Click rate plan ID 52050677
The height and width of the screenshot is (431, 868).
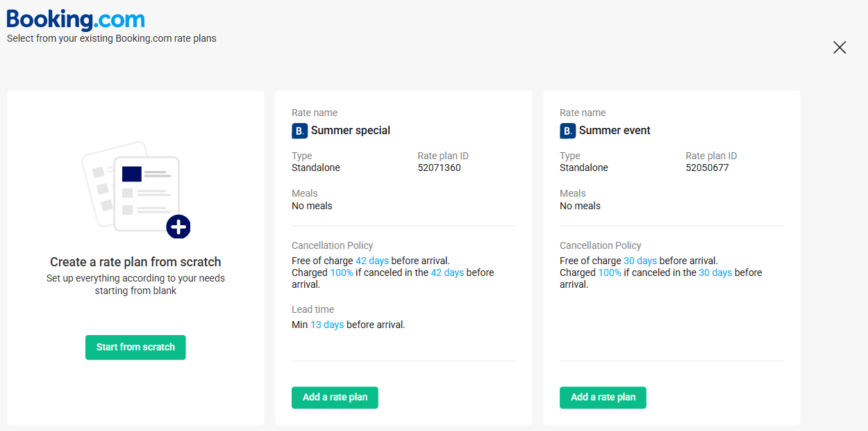[707, 168]
